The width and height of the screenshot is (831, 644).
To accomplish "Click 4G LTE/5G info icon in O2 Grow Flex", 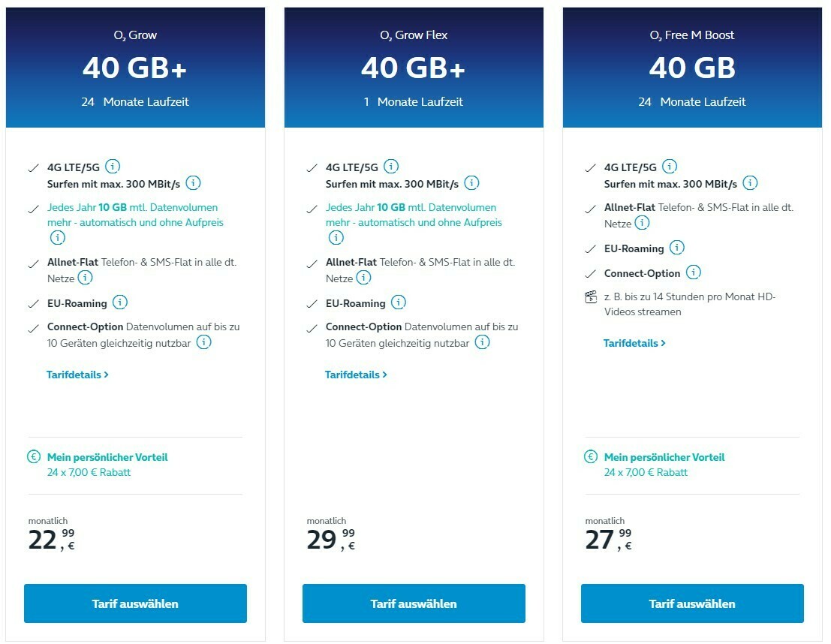I will point(391,167).
